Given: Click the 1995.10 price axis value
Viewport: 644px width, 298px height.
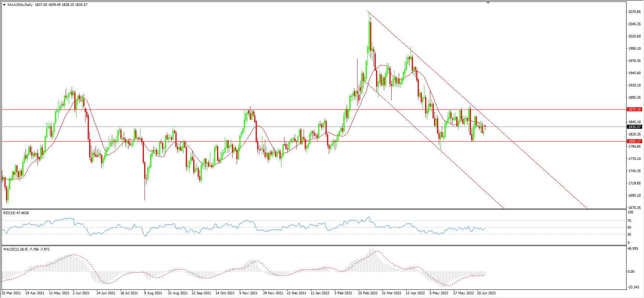Looking at the screenshot, I should point(634,49).
